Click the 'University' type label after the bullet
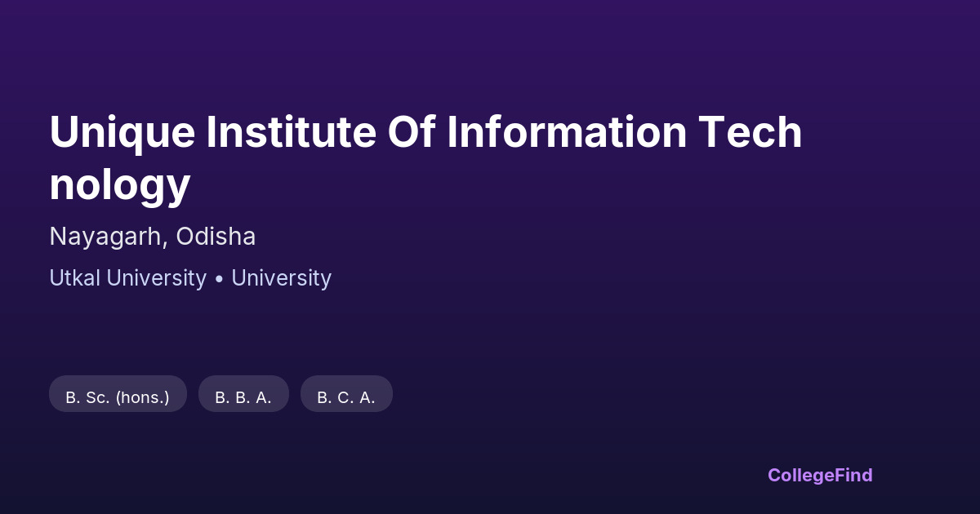 click(x=281, y=278)
